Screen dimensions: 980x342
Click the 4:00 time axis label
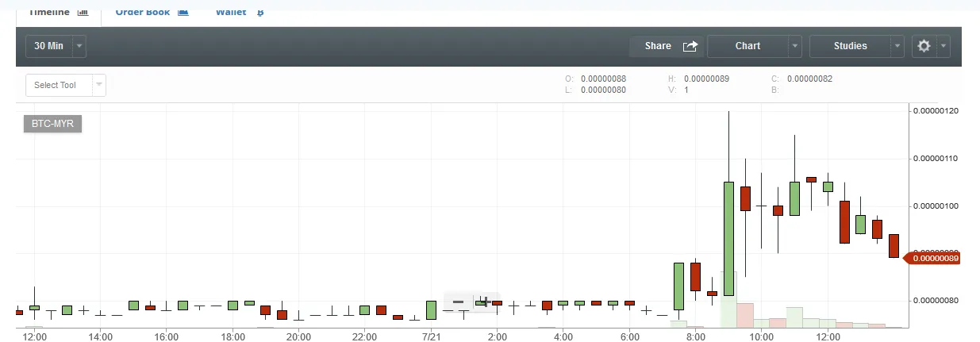click(563, 336)
